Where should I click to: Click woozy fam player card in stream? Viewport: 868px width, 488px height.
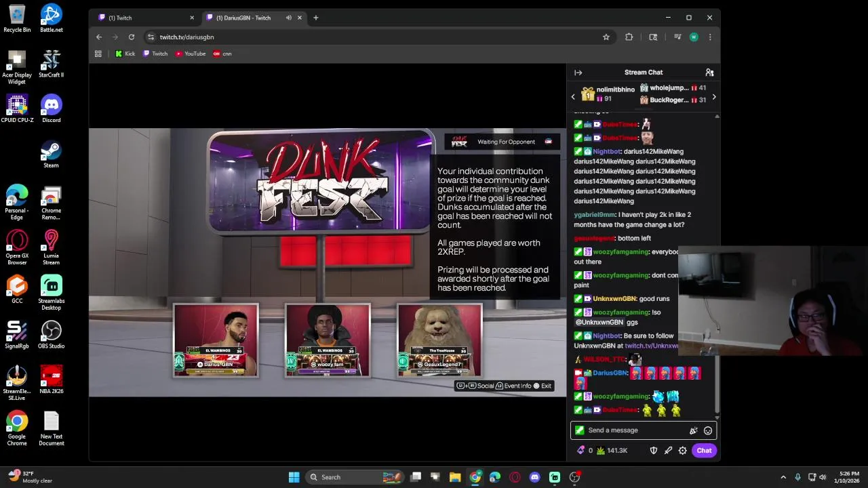[328, 340]
